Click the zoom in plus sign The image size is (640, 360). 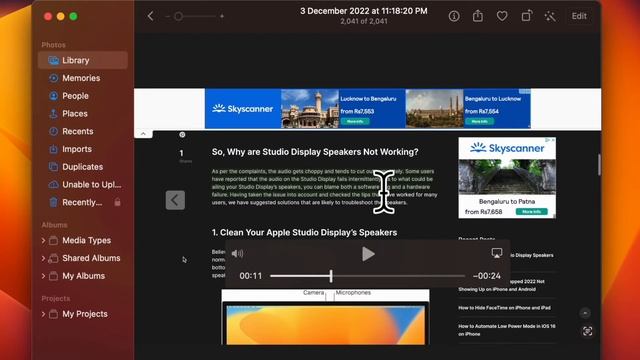coord(222,16)
